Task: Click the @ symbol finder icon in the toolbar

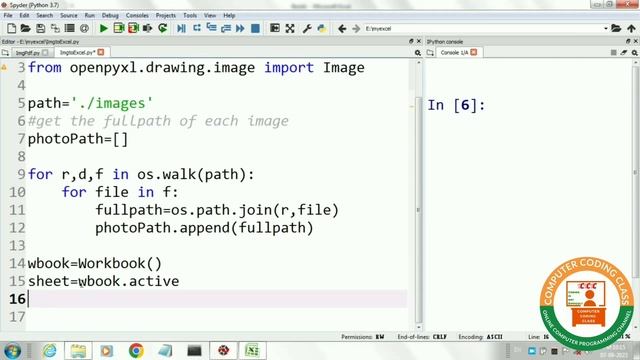Action: coord(84,28)
